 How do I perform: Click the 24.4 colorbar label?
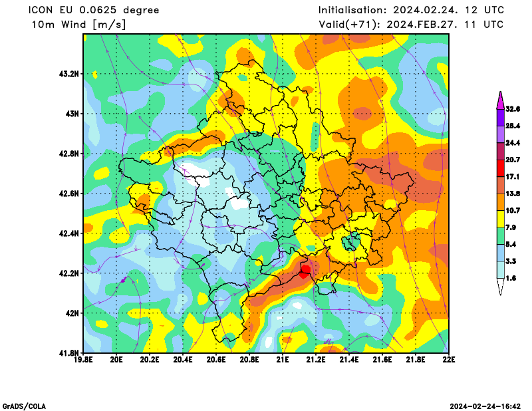click(x=512, y=143)
